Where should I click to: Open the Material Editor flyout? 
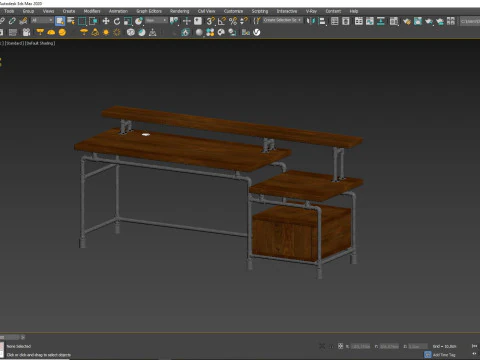click(394, 21)
